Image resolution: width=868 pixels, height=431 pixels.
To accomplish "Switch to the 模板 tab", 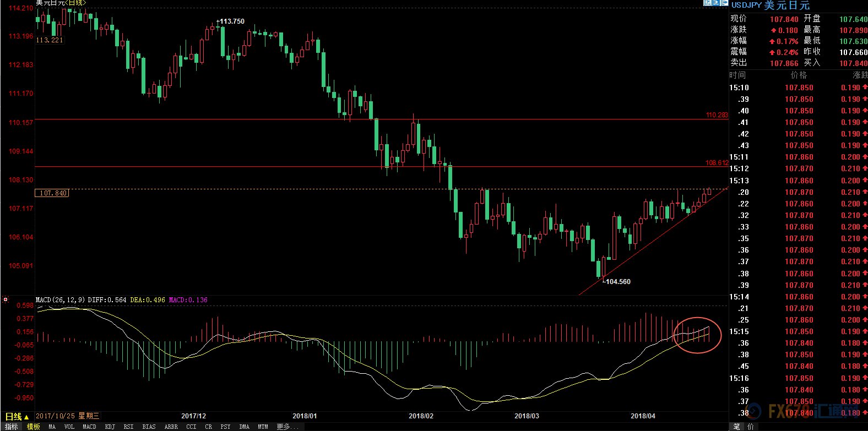I will (x=34, y=427).
